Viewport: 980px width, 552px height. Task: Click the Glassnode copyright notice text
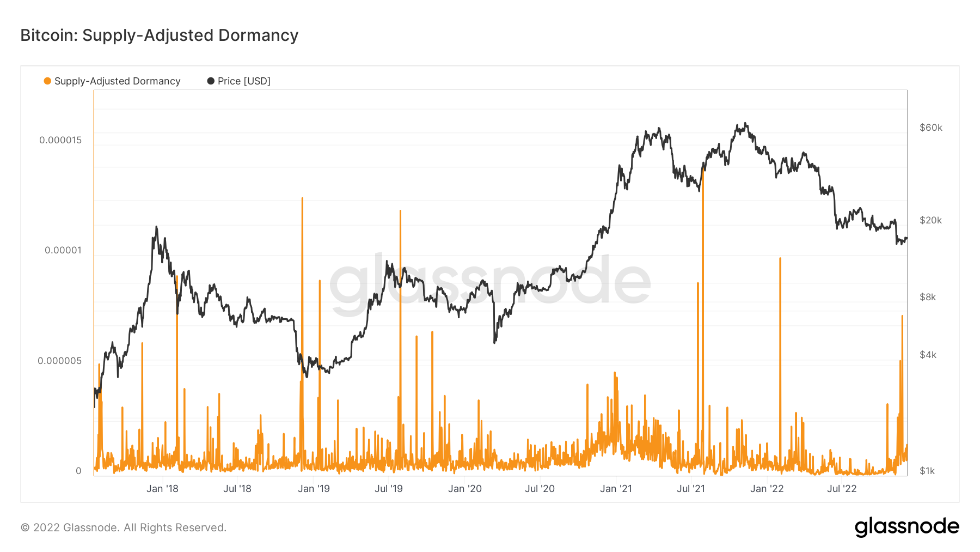coord(124,527)
